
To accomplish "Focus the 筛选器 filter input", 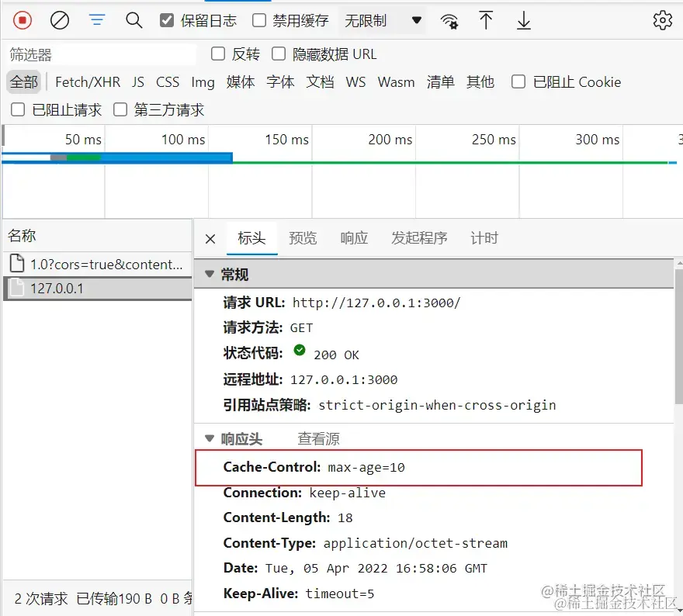I will pos(101,54).
